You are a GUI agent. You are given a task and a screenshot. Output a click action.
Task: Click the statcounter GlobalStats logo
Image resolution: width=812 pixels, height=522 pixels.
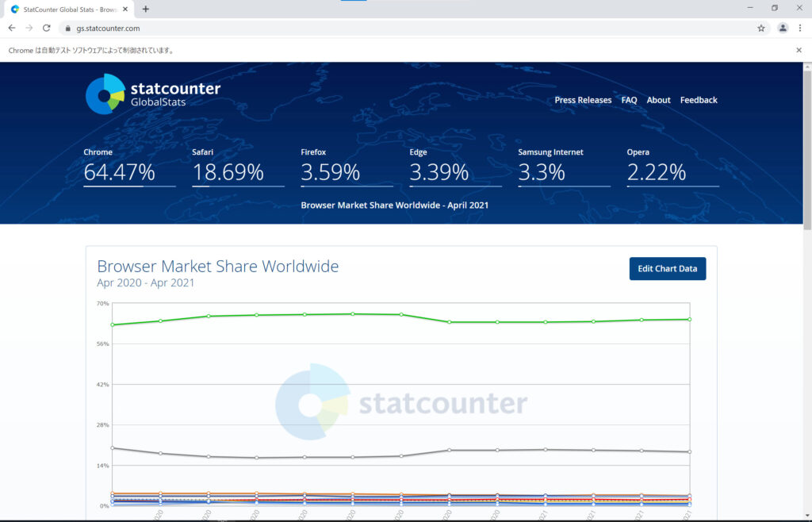click(x=153, y=94)
